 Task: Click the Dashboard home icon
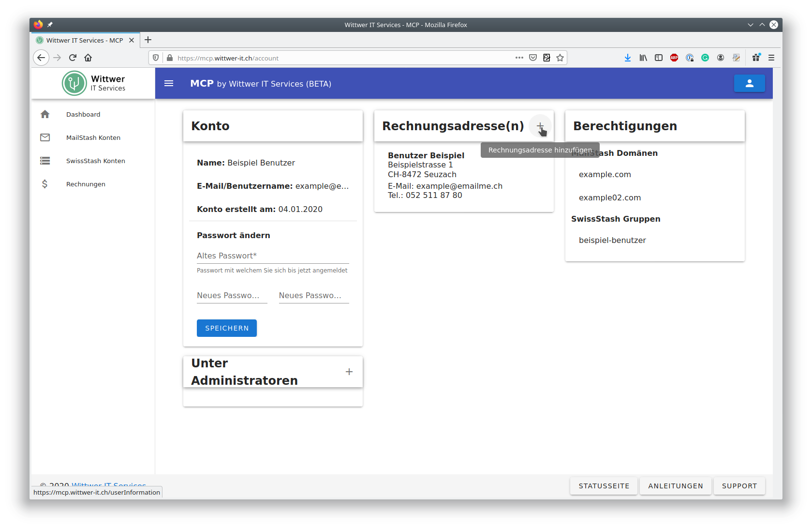tap(45, 114)
